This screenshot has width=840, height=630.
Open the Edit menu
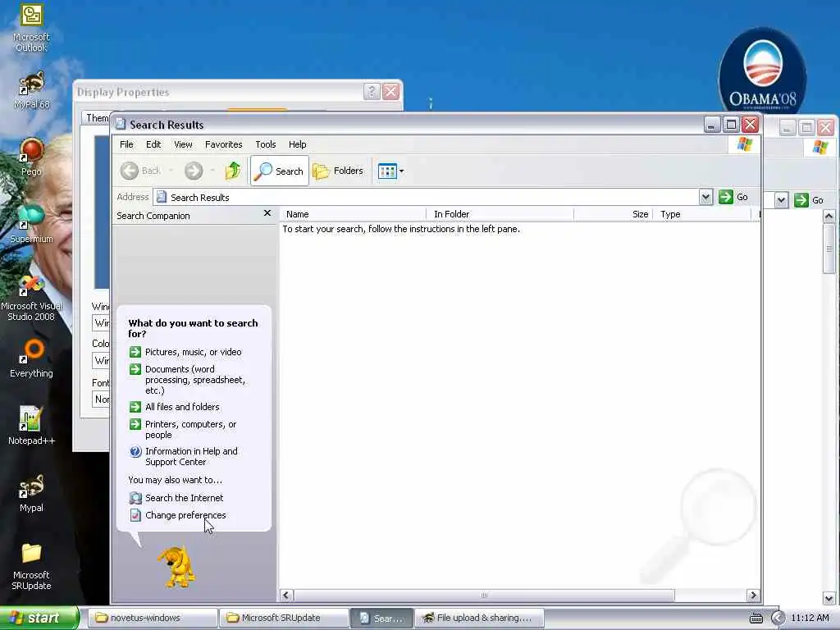click(153, 144)
